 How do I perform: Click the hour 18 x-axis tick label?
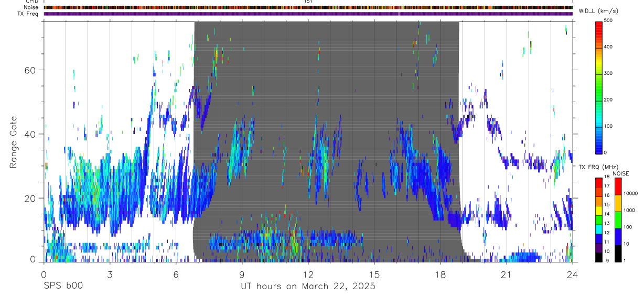pyautogui.click(x=440, y=274)
